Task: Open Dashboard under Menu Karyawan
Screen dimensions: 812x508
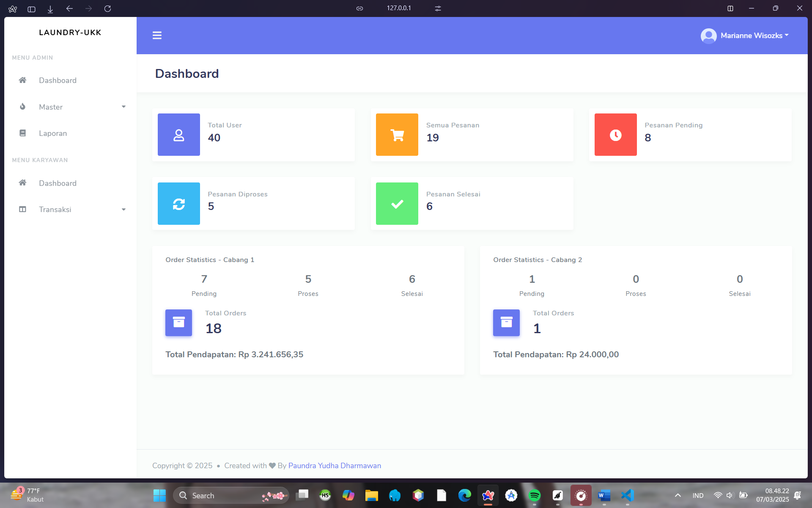Action: click(58, 183)
